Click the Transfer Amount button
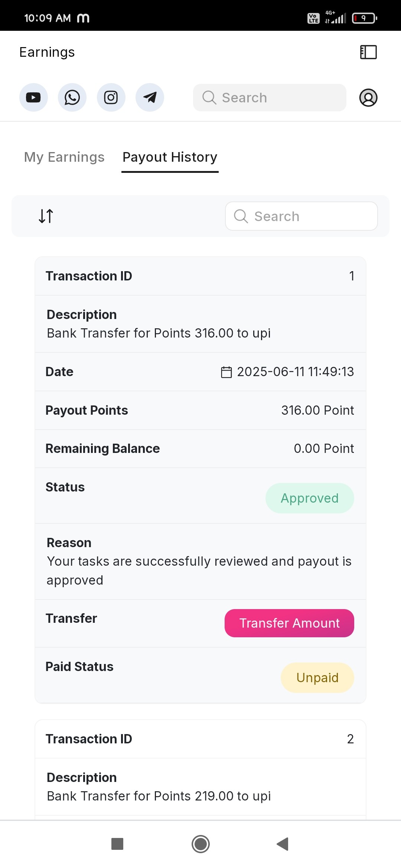Viewport: 401px width, 868px height. coord(289,623)
